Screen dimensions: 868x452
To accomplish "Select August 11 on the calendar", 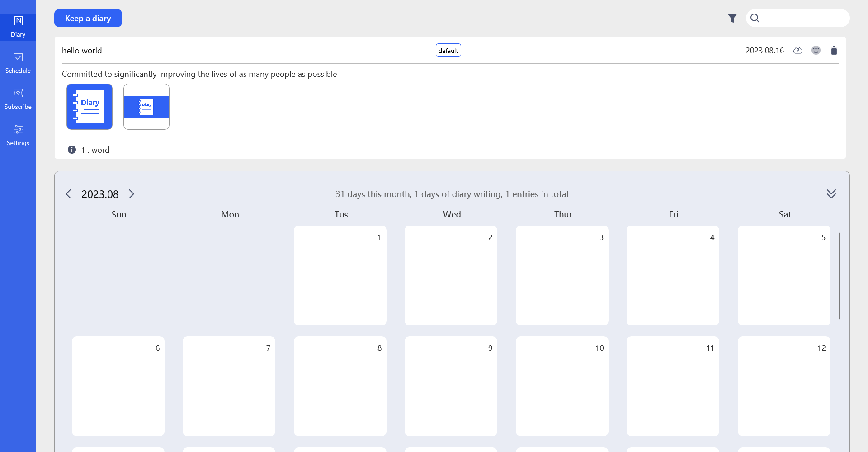I will click(x=673, y=386).
